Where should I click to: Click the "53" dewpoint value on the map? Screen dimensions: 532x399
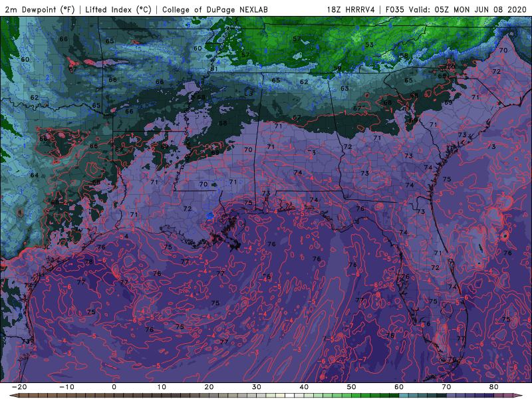click(369, 45)
